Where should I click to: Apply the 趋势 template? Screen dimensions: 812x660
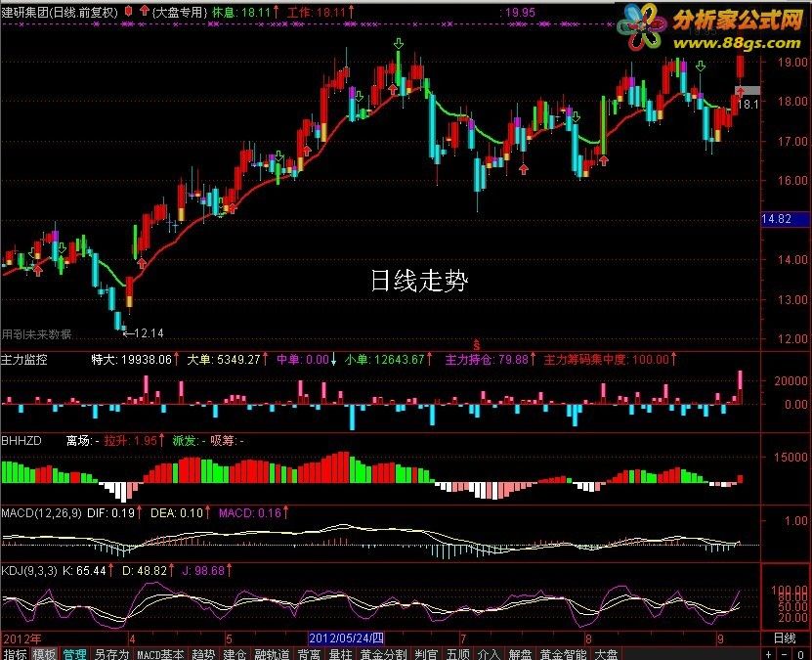[203, 654]
